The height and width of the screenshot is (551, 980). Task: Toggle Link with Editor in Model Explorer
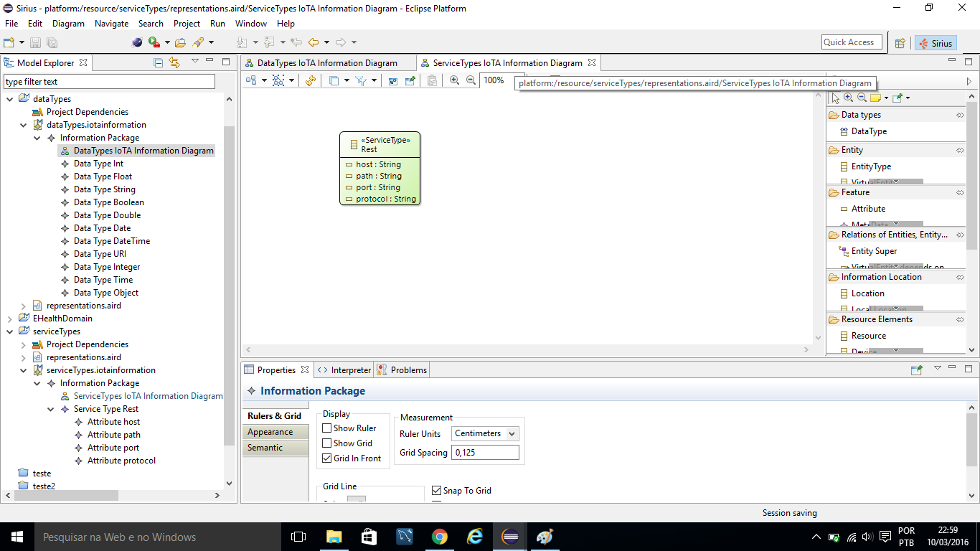(x=174, y=63)
